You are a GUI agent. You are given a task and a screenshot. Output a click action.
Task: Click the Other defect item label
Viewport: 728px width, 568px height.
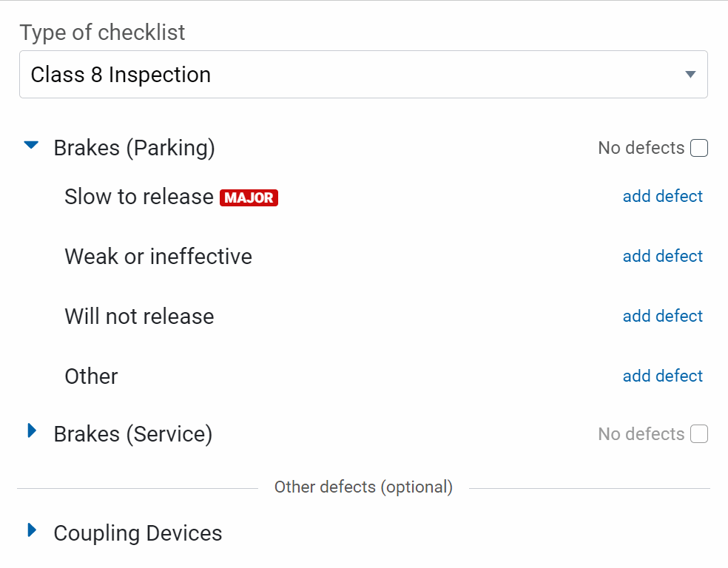click(91, 376)
